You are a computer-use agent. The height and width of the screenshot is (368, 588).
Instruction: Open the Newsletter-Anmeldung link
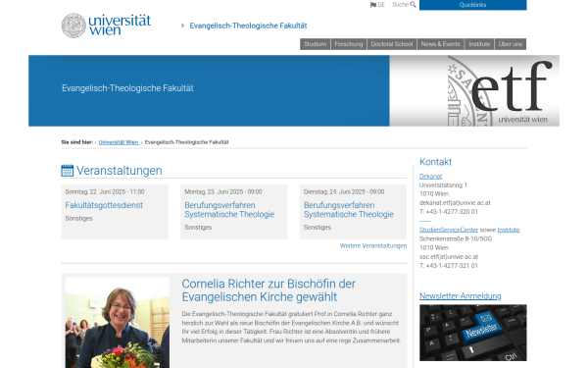(461, 296)
